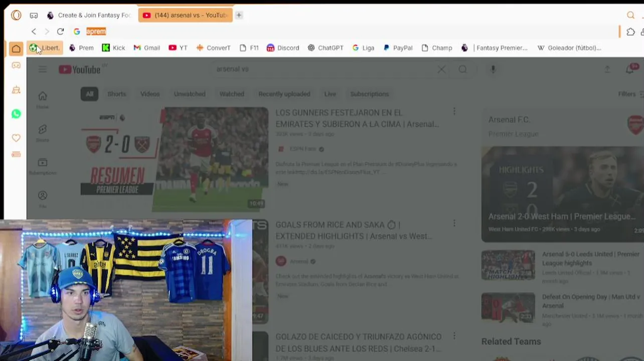Open the ConverT bookmark
644x361 pixels.
click(x=213, y=48)
